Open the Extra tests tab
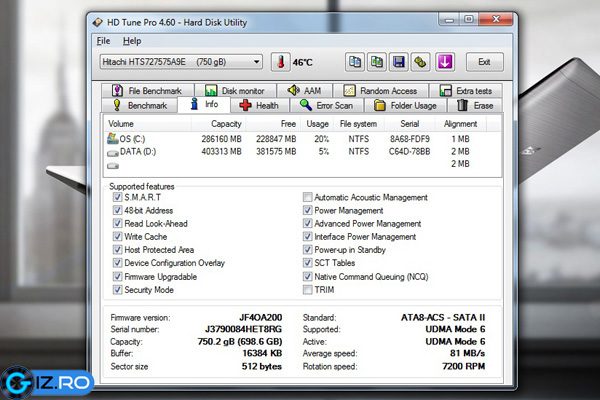The height and width of the screenshot is (400, 600). (466, 91)
